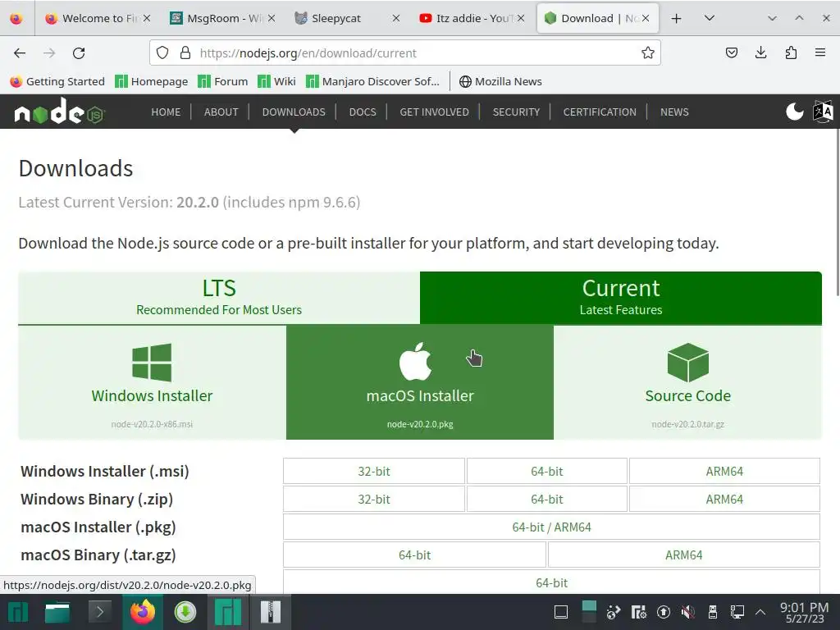The height and width of the screenshot is (630, 840).
Task: Download Windows Installer 64-bit msi
Action: 547,472
